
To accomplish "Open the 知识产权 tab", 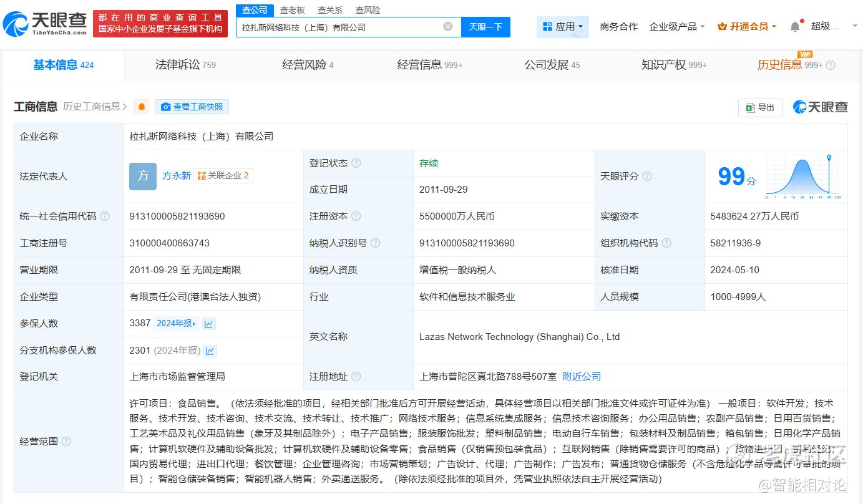I will click(x=674, y=65).
